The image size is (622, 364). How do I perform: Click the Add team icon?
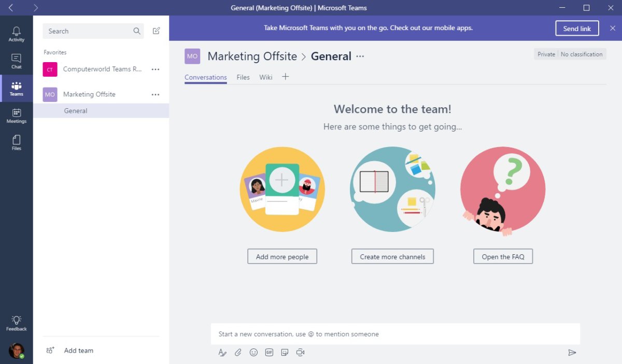pyautogui.click(x=50, y=351)
